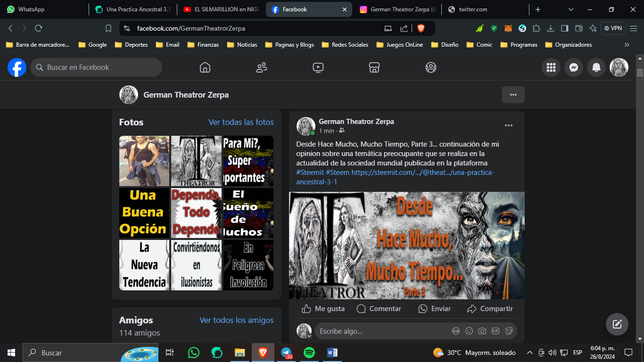Click the Brave Shields lion icon
Screen dimensions: 644x362
[421, 28]
